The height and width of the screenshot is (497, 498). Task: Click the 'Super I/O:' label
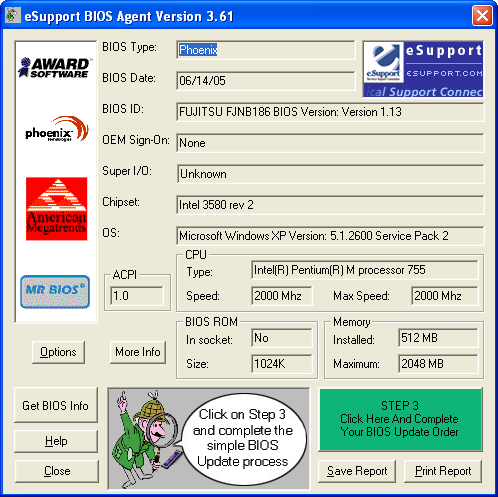[127, 171]
